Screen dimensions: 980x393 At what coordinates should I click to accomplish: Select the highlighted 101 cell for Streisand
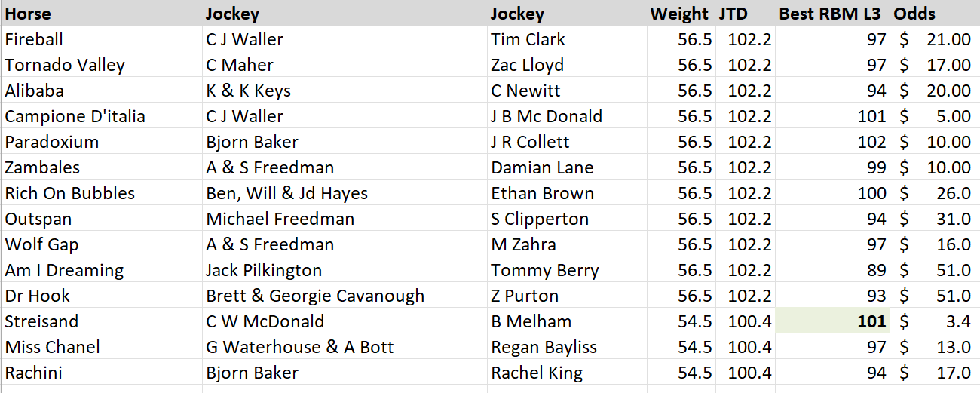tap(832, 321)
